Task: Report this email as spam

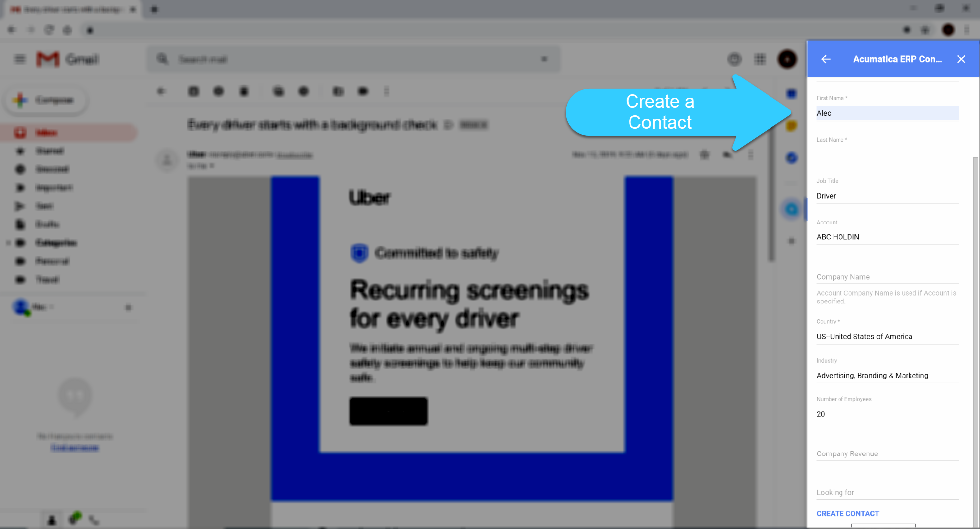Action: click(218, 91)
